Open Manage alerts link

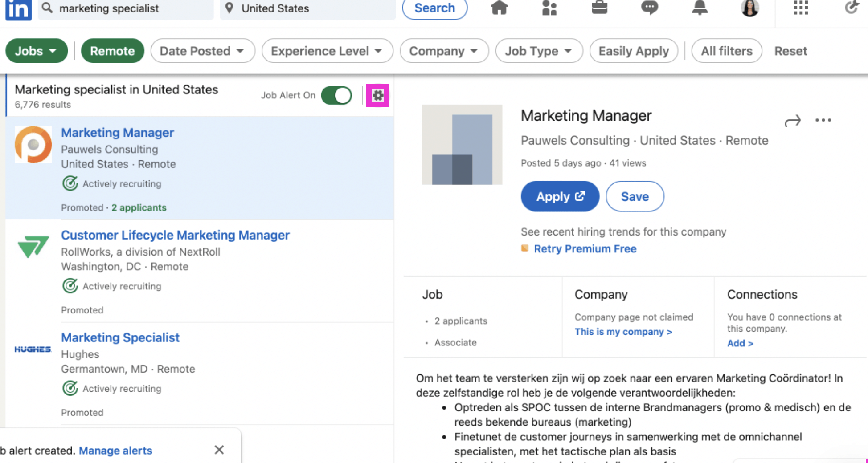[x=115, y=451]
